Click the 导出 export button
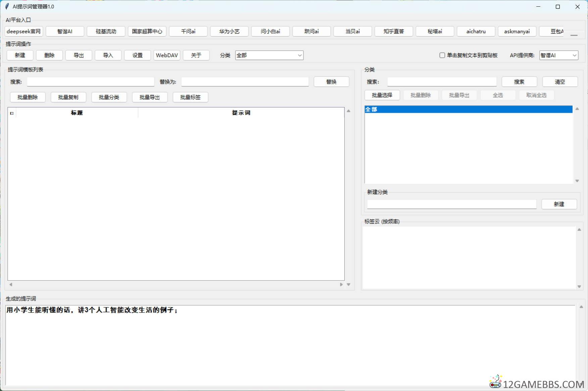The height and width of the screenshot is (391, 588). click(x=79, y=55)
